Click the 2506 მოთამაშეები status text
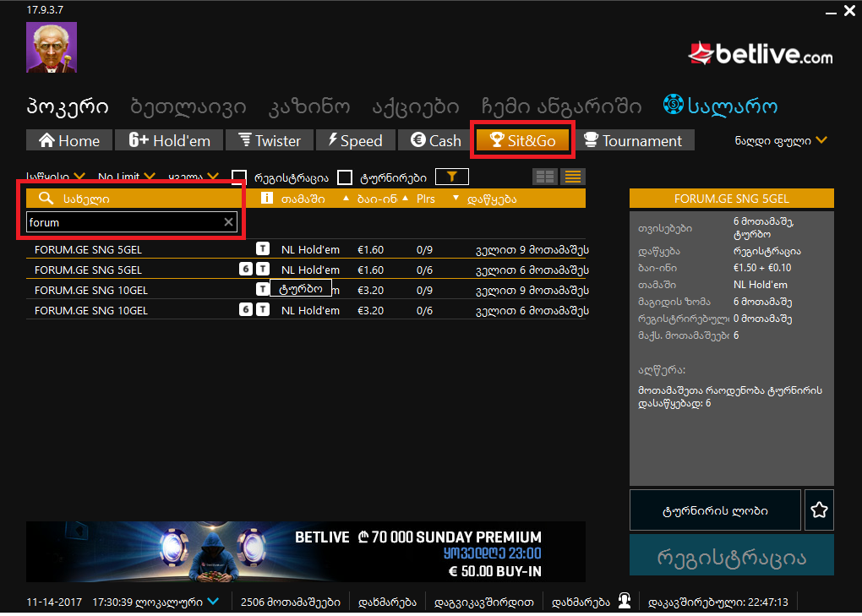862x616 pixels. pos(290,602)
